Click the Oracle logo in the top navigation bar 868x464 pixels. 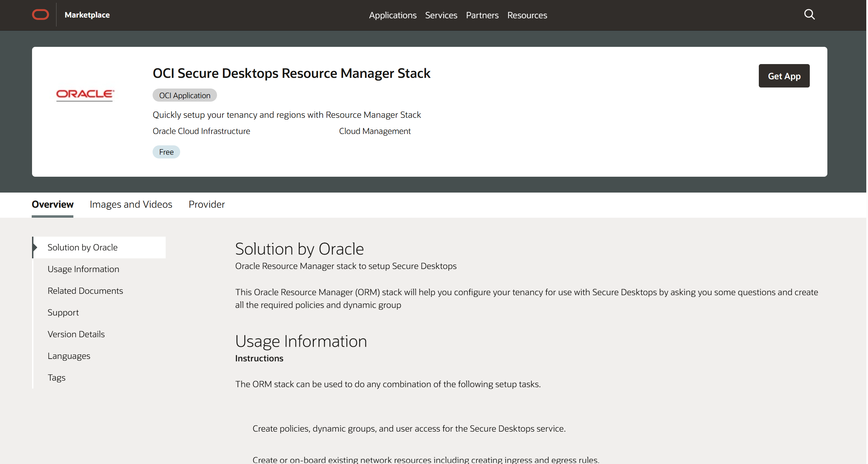pos(40,14)
